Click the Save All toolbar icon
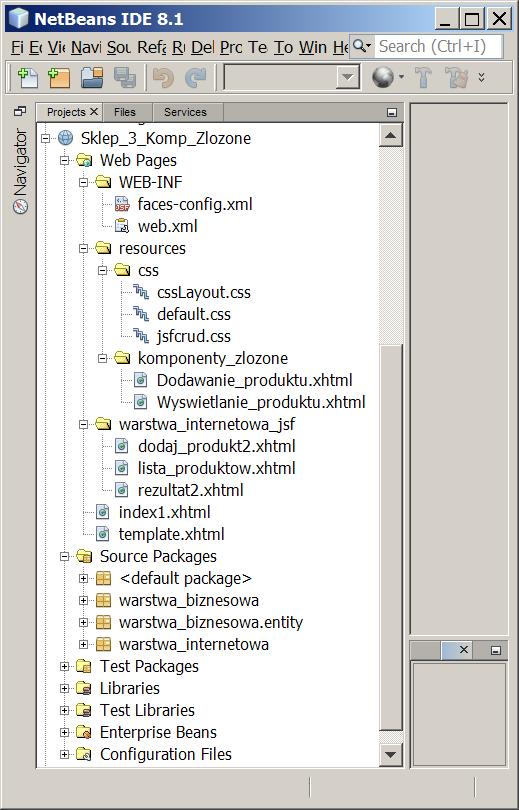The image size is (519, 810). point(124,77)
